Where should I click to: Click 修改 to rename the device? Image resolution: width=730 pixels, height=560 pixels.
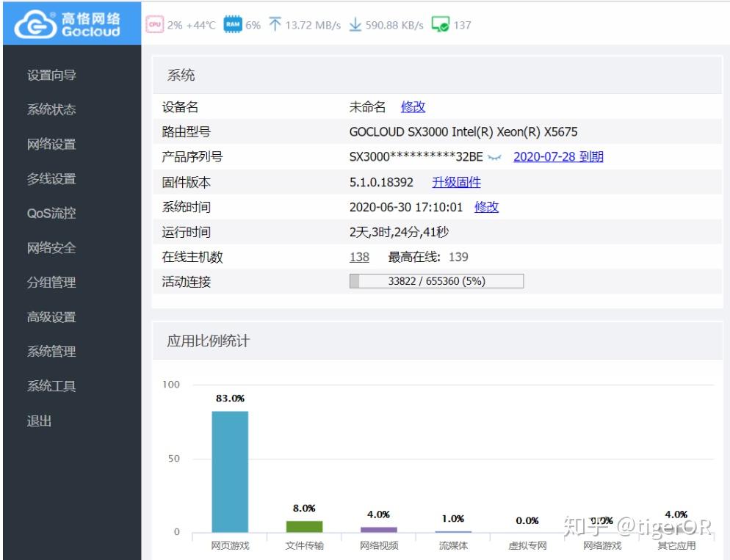(413, 106)
